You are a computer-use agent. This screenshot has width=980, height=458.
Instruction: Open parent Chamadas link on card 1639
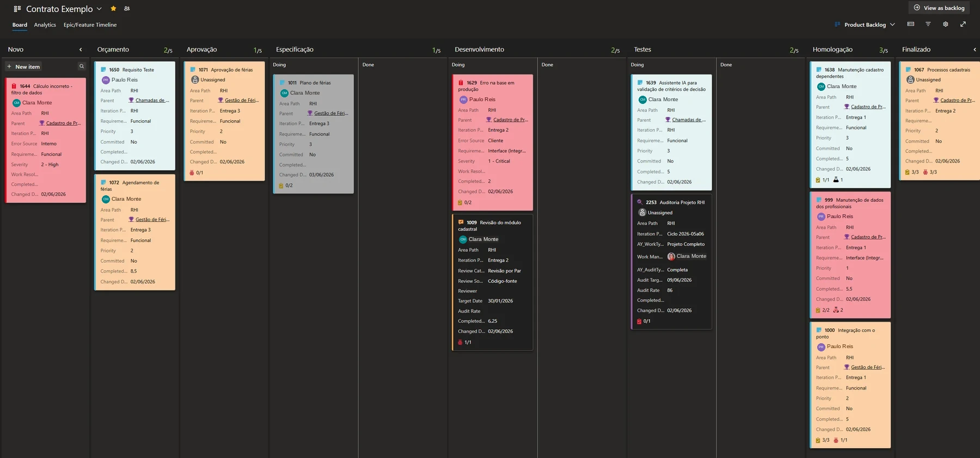click(689, 120)
